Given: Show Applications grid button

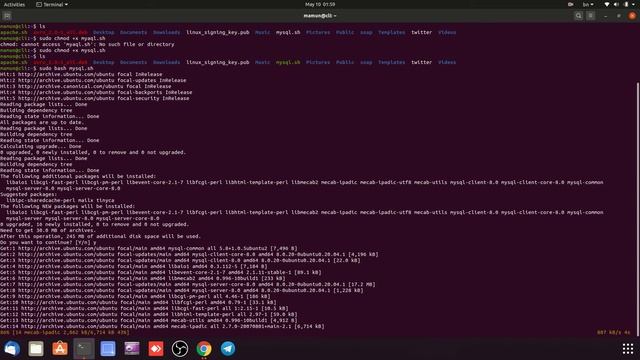Looking at the screenshot, I should click(x=628, y=349).
